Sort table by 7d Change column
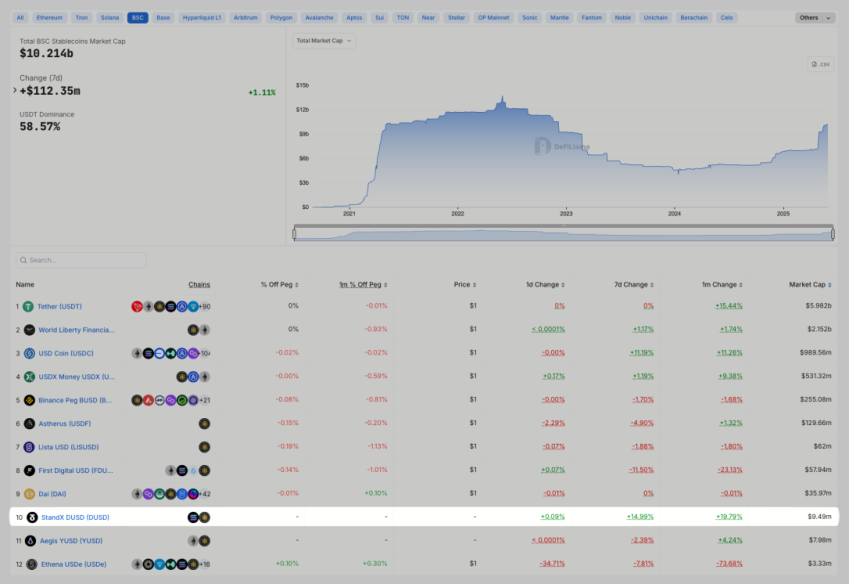Screen dimensions: 849x584 634,285
